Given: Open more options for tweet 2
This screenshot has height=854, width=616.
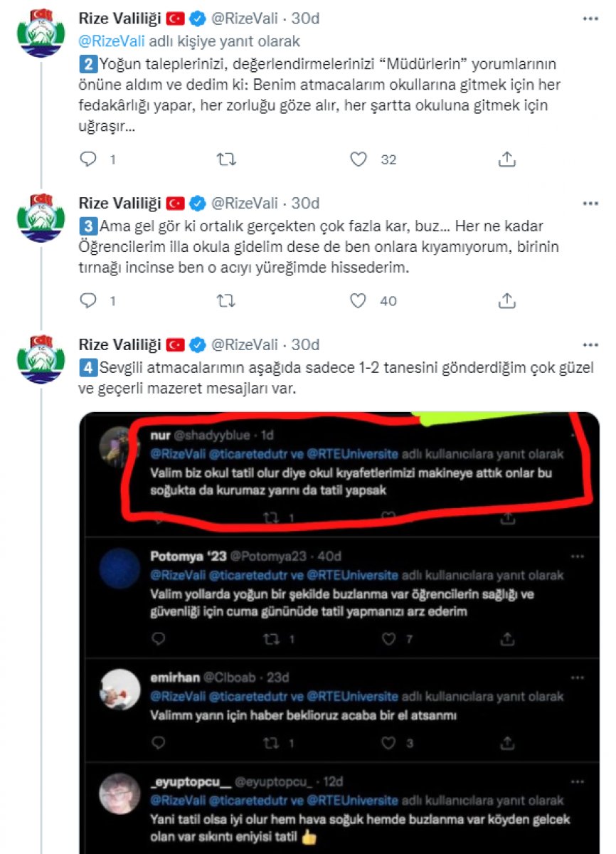Looking at the screenshot, I should (x=590, y=19).
